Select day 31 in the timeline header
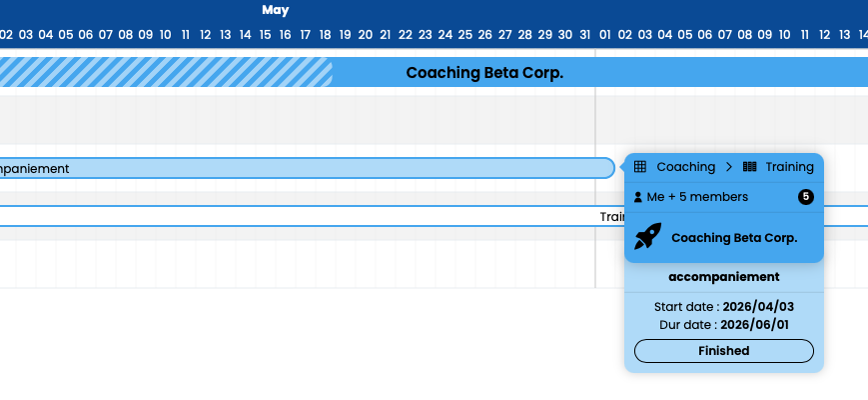Viewport: 868px width, 400px height. (x=584, y=35)
